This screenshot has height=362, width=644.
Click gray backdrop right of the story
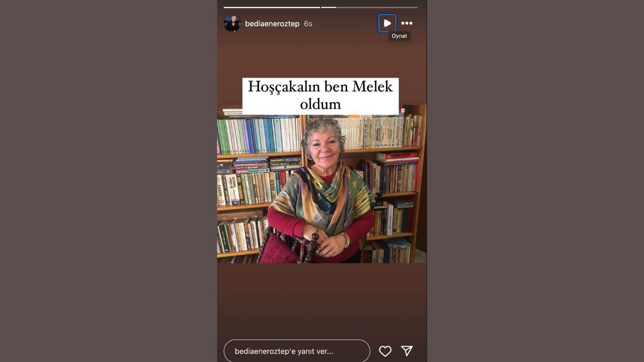535,181
